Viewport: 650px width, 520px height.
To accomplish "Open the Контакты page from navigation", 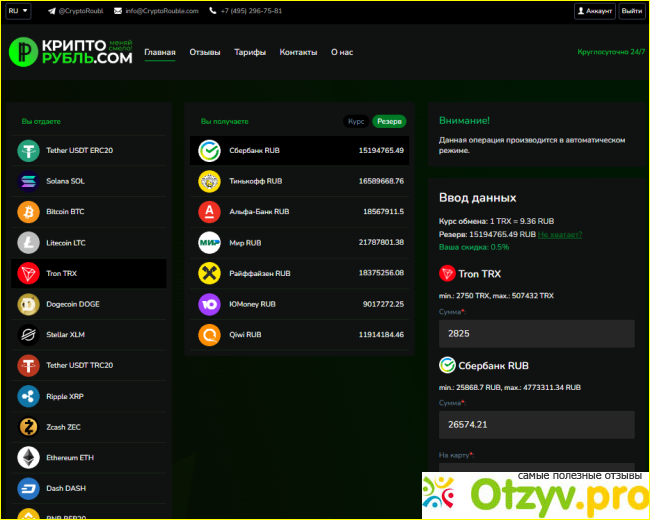I will tap(298, 52).
